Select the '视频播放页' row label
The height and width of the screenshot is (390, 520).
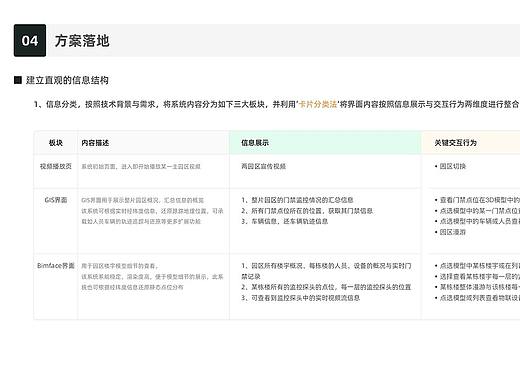tap(56, 166)
